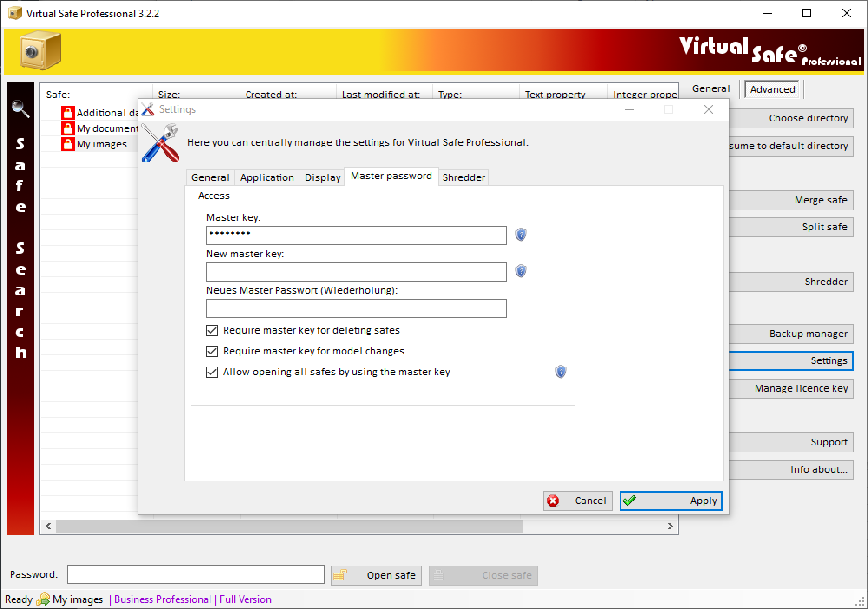
Task: Click the Password field at bottom
Action: [x=196, y=574]
